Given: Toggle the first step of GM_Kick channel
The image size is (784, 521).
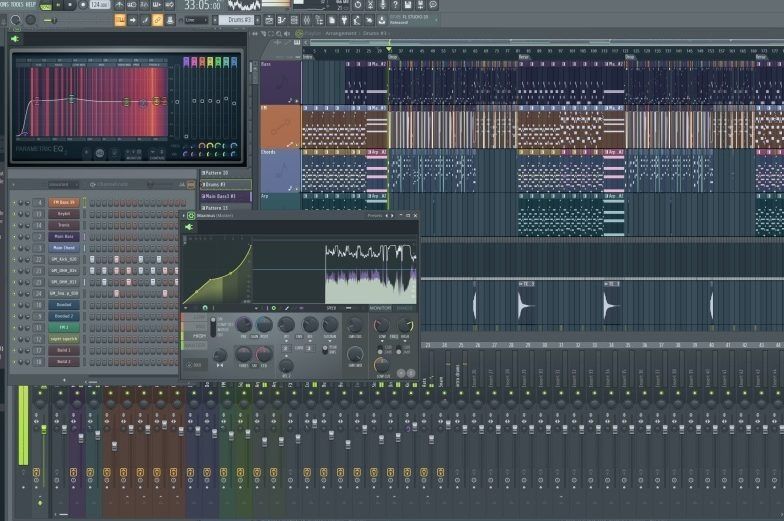Looking at the screenshot, I should [x=92, y=260].
